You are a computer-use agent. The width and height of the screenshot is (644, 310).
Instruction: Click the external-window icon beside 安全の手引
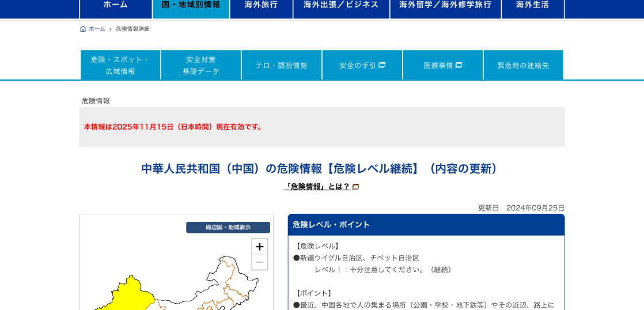tap(382, 65)
